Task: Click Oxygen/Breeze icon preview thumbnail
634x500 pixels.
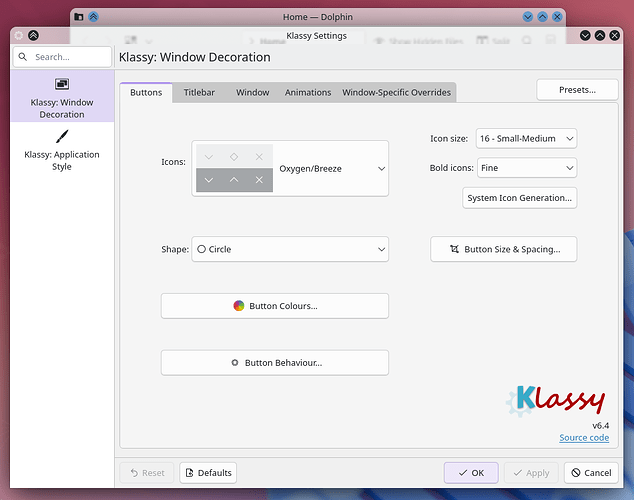Action: pos(235,168)
